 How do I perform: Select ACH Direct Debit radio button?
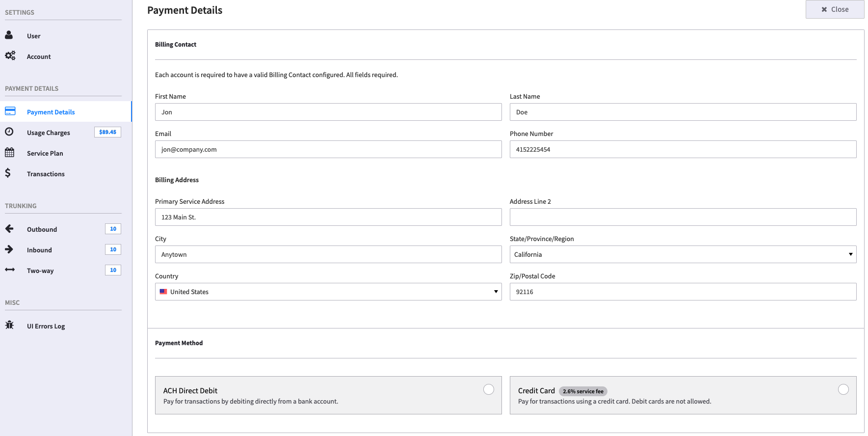point(489,389)
